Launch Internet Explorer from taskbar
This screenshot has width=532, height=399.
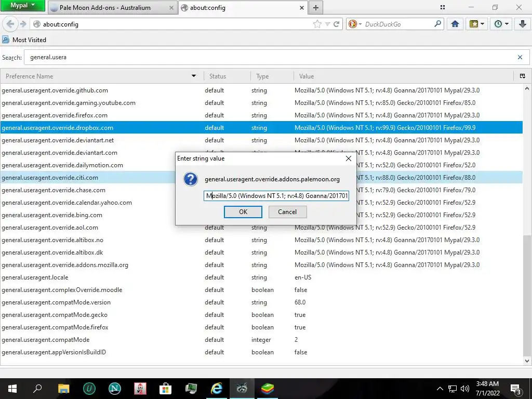pos(217,389)
